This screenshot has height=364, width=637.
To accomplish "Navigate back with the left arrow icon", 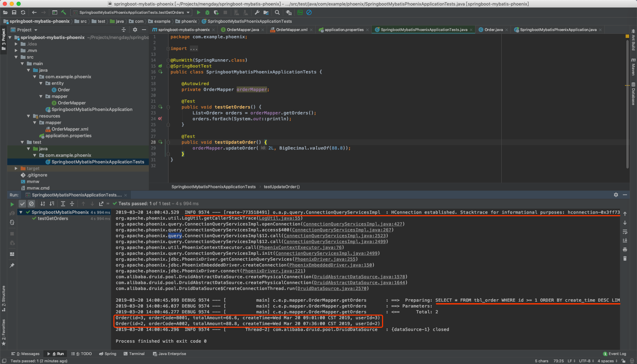I will click(x=34, y=12).
